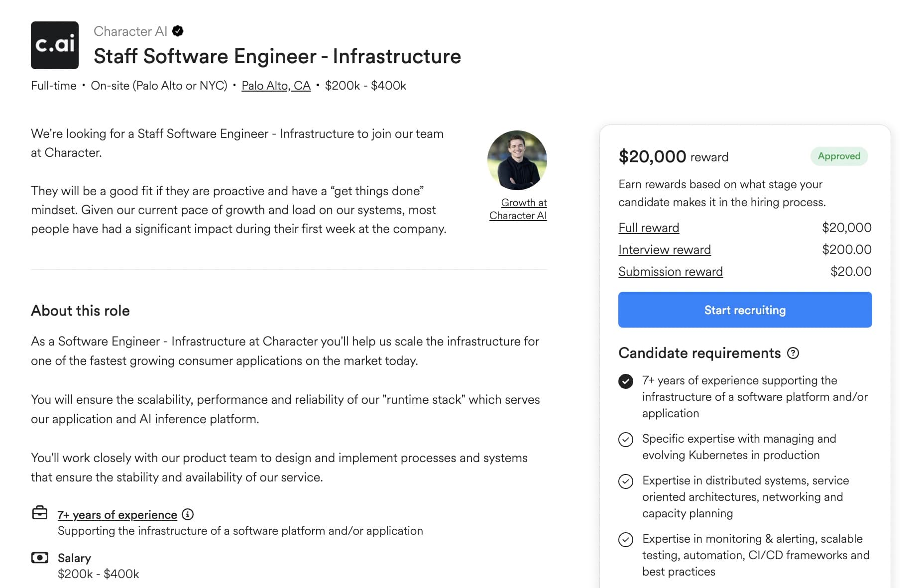921x588 pixels.
Task: Click the "About this role" heading
Action: pyautogui.click(x=80, y=311)
